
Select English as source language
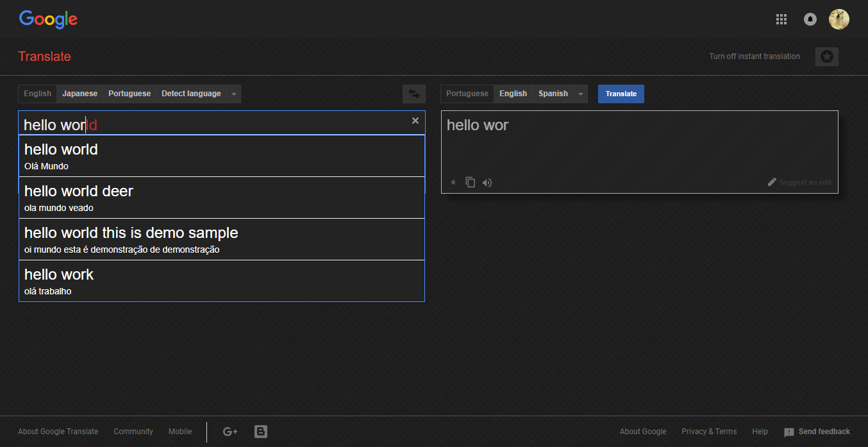[x=37, y=94]
